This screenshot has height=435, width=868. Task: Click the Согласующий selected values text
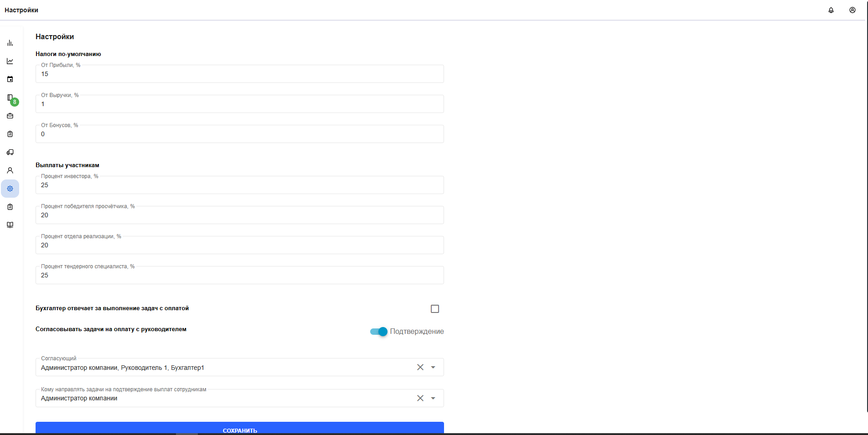(x=123, y=368)
